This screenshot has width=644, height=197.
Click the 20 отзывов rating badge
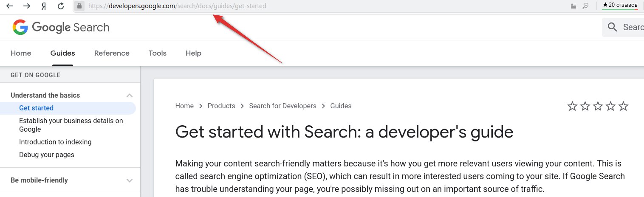click(x=620, y=6)
